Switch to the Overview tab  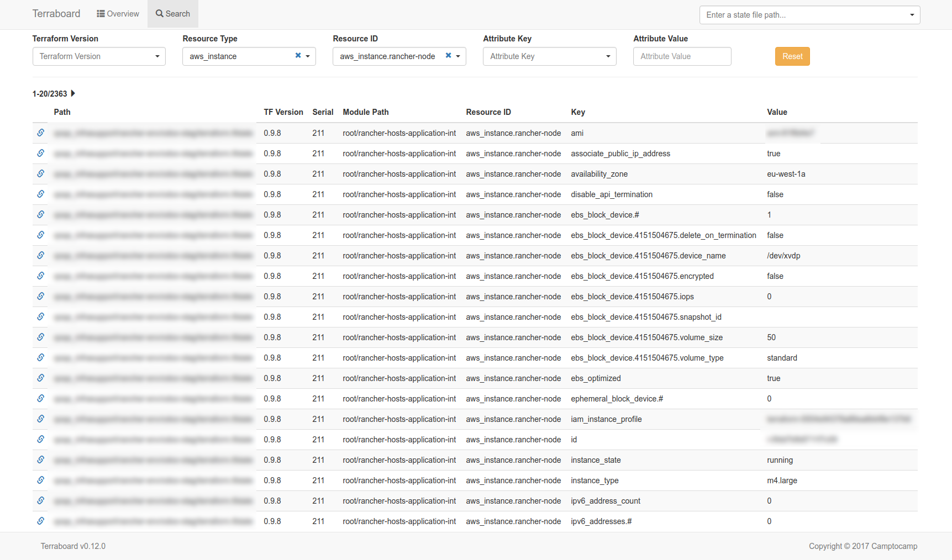[118, 14]
